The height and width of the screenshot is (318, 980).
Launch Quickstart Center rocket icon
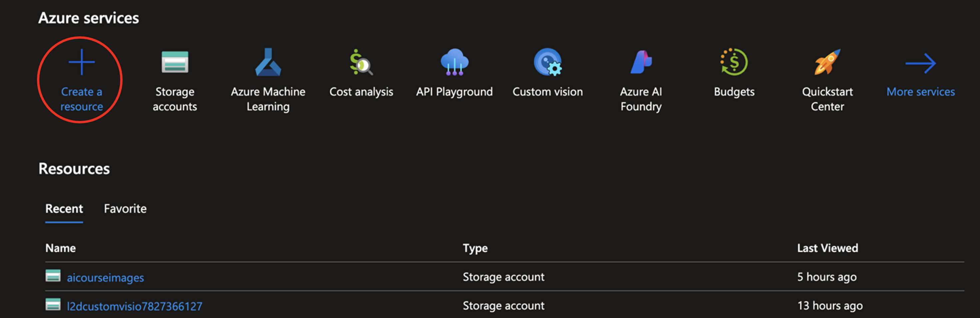coord(827,62)
